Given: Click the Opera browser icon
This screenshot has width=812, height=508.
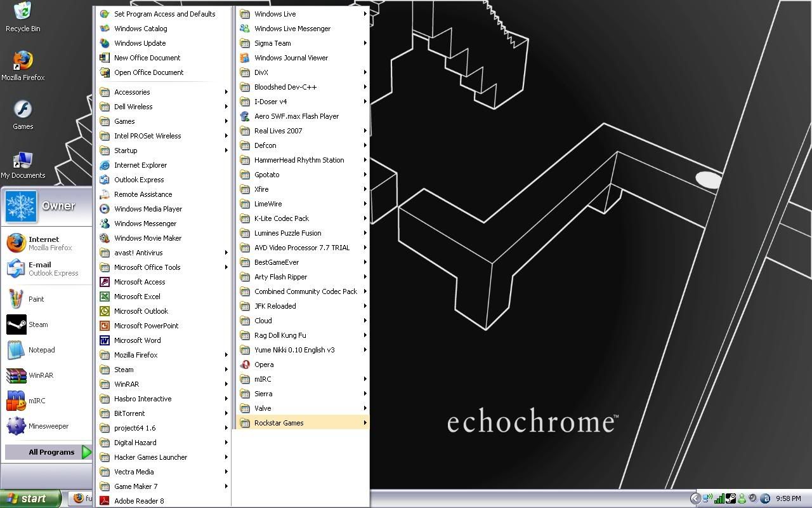Looking at the screenshot, I should pyautogui.click(x=245, y=364).
